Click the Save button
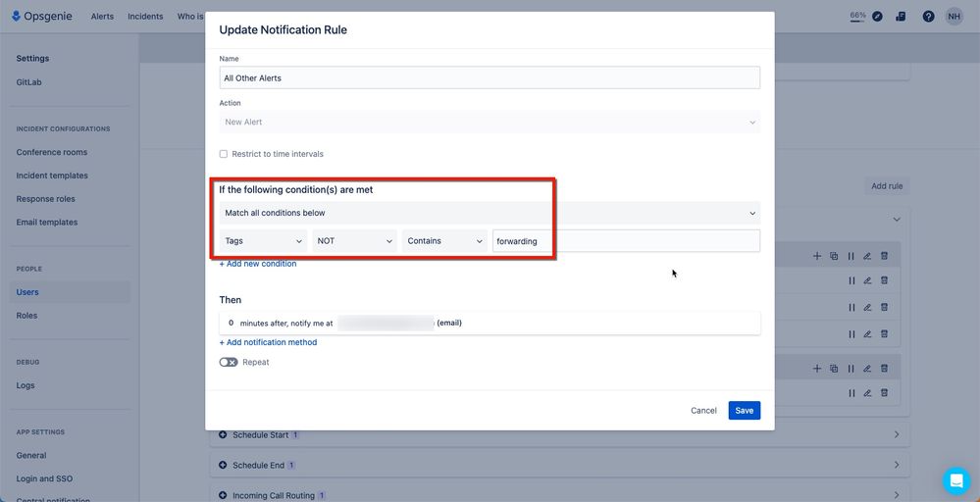Viewport: 980px width, 502px height. pyautogui.click(x=745, y=410)
